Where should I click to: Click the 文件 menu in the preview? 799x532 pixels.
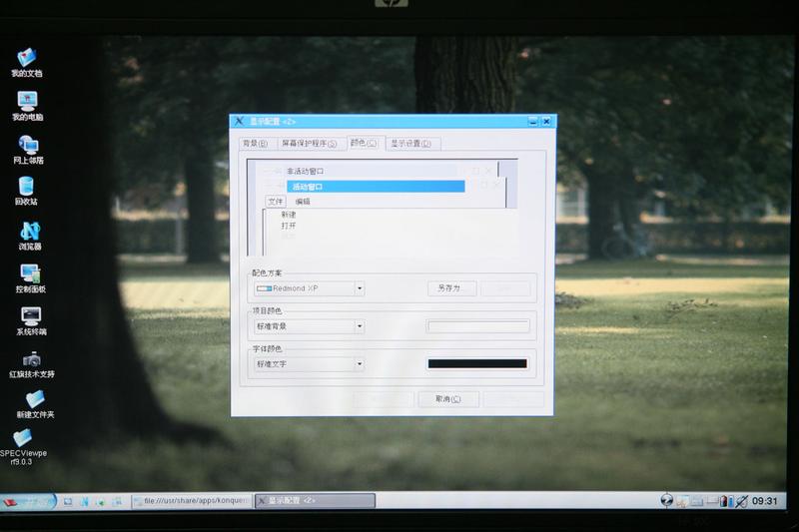276,202
